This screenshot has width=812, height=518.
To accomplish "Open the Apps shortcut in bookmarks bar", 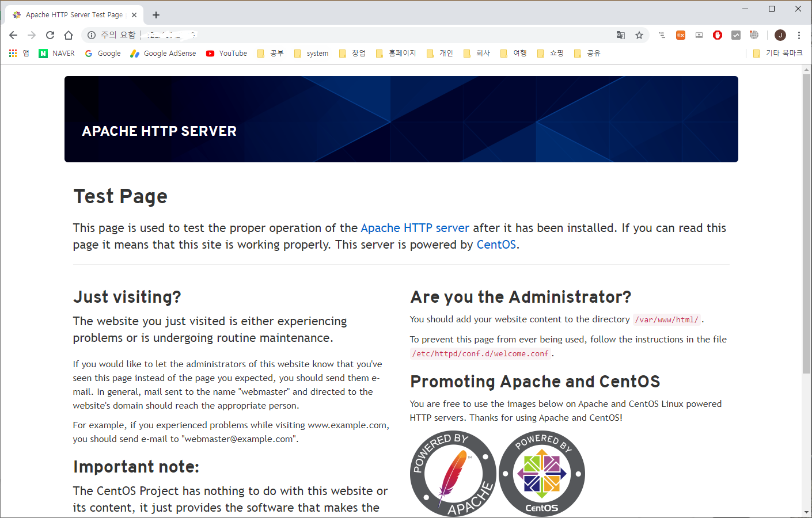I will (x=19, y=53).
